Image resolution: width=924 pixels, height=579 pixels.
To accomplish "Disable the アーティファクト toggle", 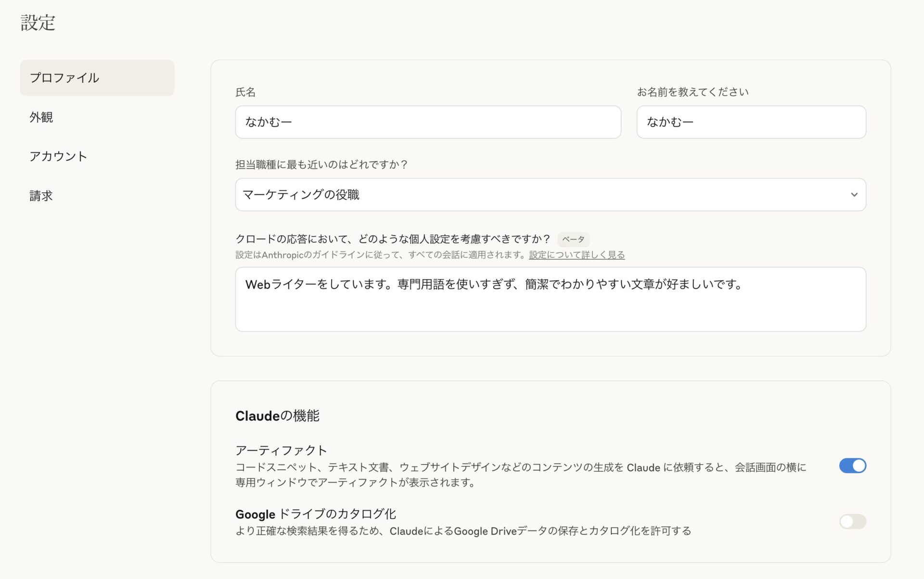I will pyautogui.click(x=852, y=466).
